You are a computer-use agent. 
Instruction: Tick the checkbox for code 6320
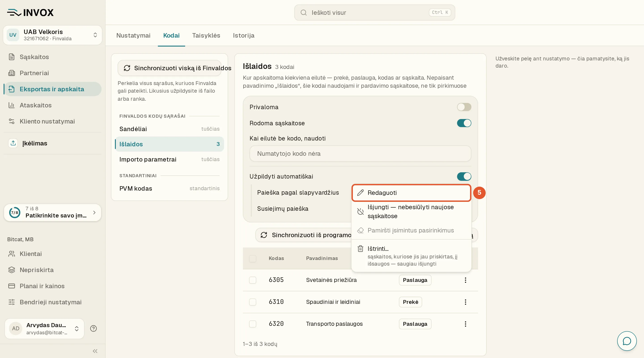(x=252, y=324)
